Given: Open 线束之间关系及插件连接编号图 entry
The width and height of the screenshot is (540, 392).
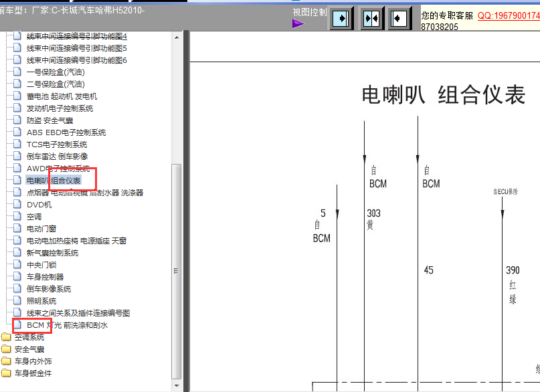Looking at the screenshot, I should [x=78, y=313].
